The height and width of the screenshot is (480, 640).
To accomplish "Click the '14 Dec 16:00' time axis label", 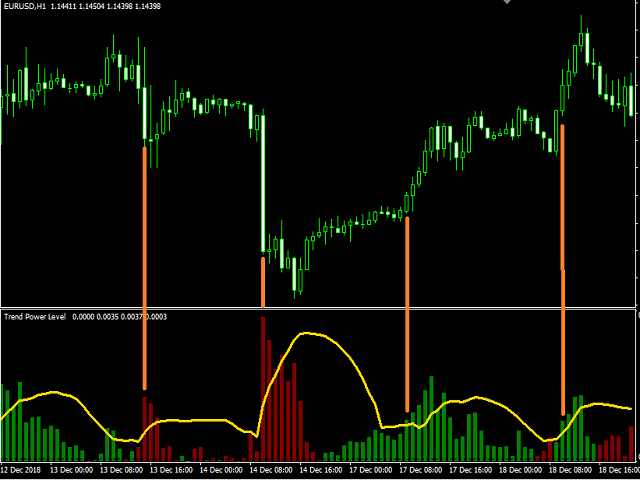I will pos(321,470).
